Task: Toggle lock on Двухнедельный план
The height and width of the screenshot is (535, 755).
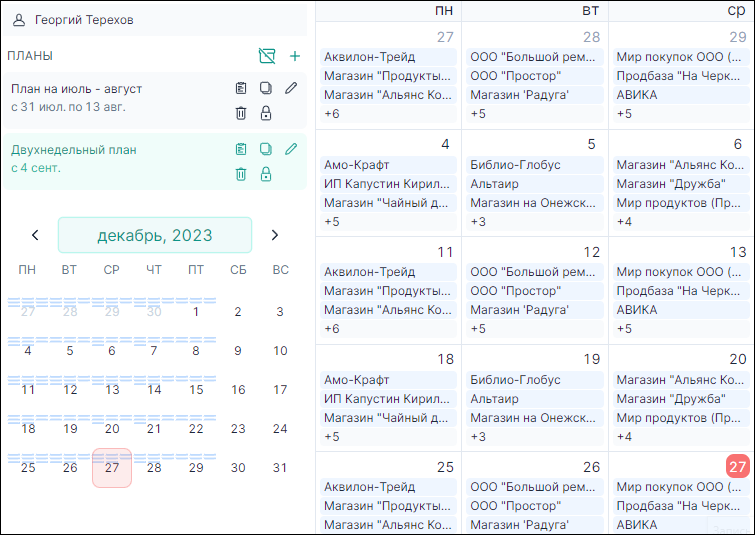Action: click(x=266, y=174)
